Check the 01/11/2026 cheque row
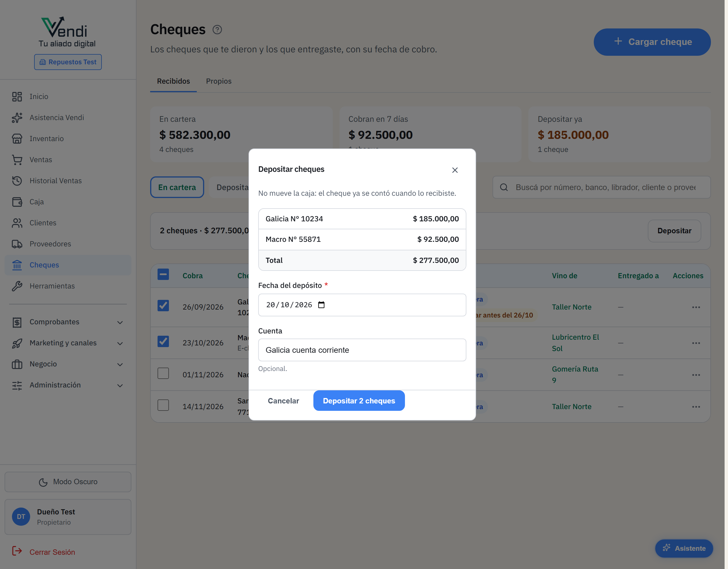Viewport: 728px width, 569px height. [x=163, y=374]
